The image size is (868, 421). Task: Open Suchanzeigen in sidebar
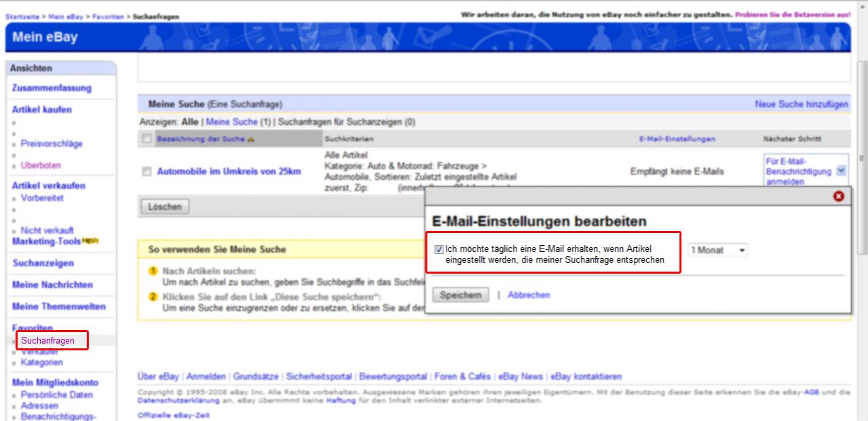(x=43, y=263)
